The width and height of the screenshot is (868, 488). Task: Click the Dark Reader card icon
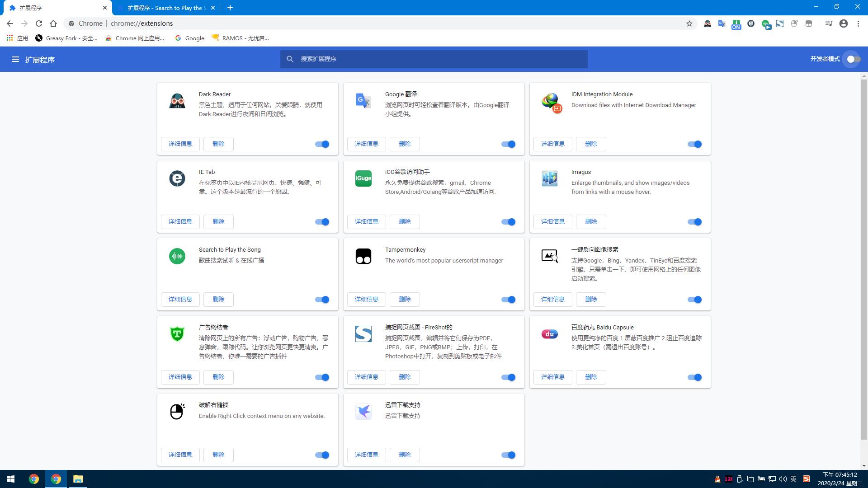[x=177, y=101]
